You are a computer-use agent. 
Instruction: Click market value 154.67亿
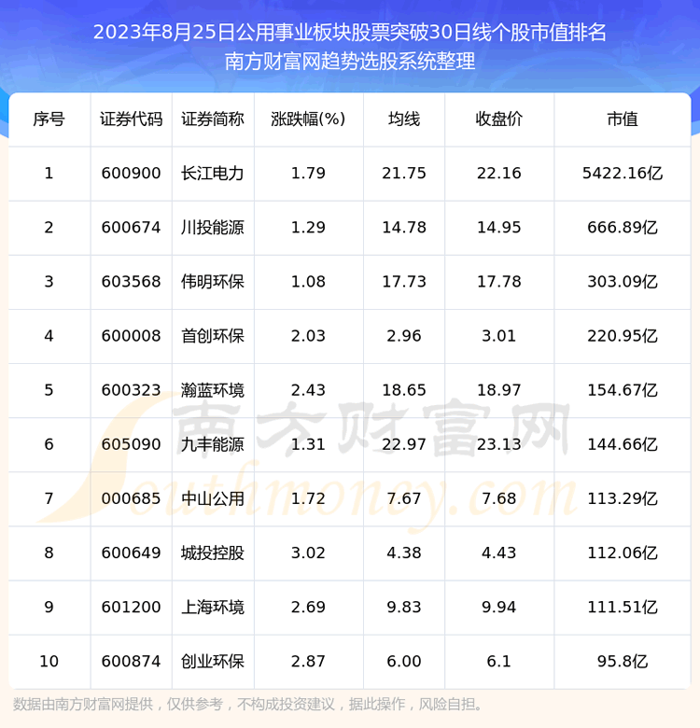click(623, 390)
